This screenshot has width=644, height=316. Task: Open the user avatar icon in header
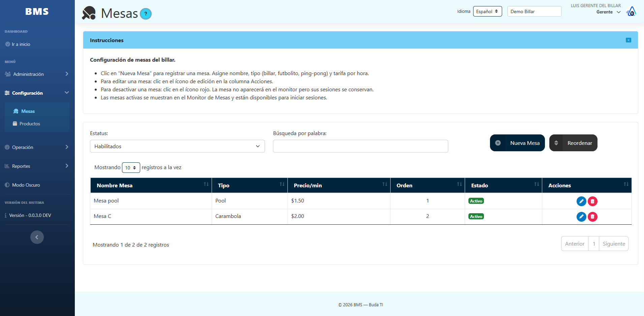tap(631, 12)
